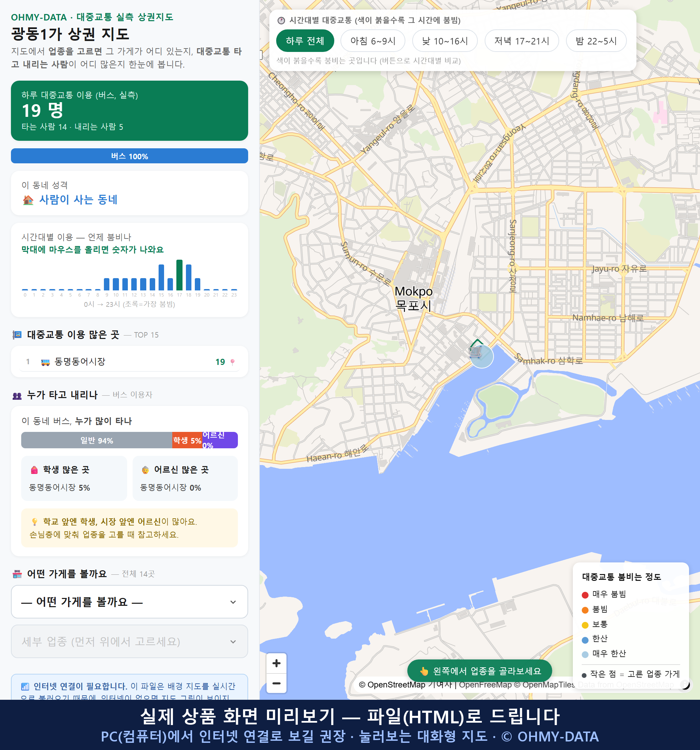The width and height of the screenshot is (700, 750).
Task: Click the pink pin icon in 동명동어시장 row
Action: [232, 362]
